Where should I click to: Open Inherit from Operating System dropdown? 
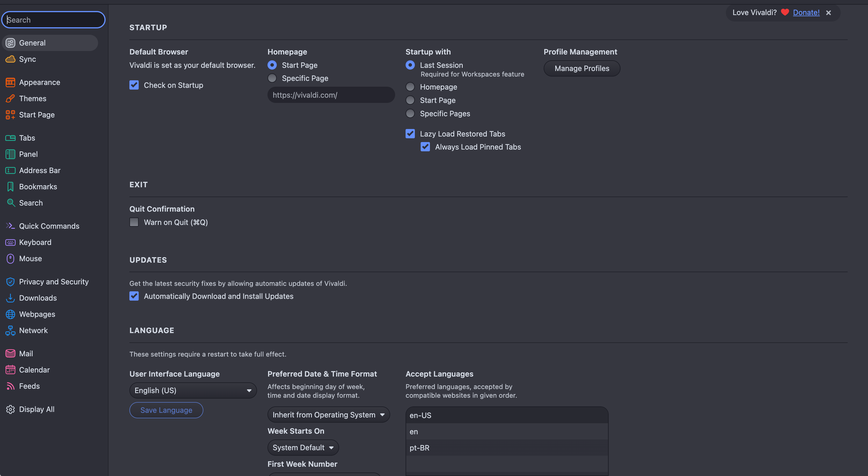[328, 414]
